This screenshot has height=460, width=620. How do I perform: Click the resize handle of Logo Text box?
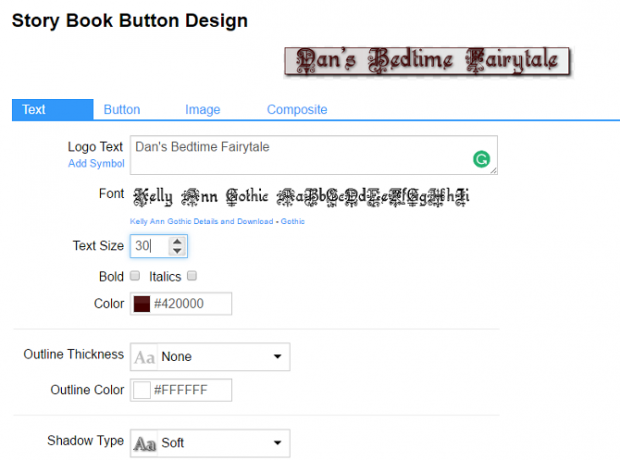(x=493, y=170)
